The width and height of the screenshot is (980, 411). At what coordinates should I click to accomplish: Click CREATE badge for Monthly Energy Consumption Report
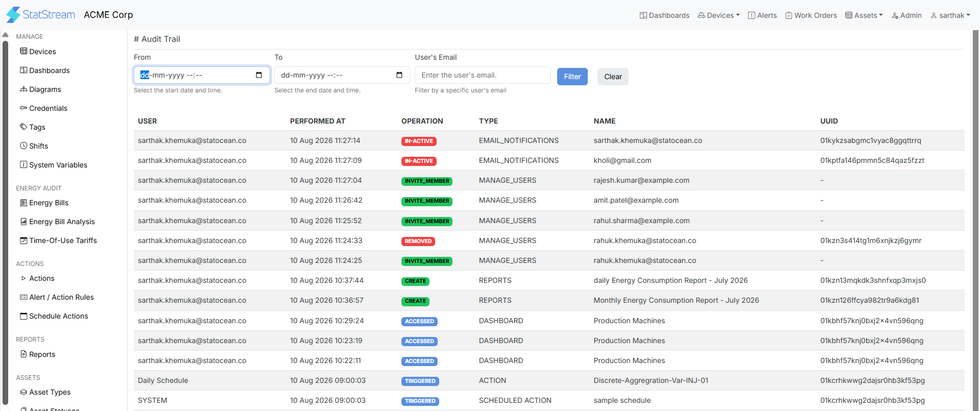pyautogui.click(x=415, y=301)
